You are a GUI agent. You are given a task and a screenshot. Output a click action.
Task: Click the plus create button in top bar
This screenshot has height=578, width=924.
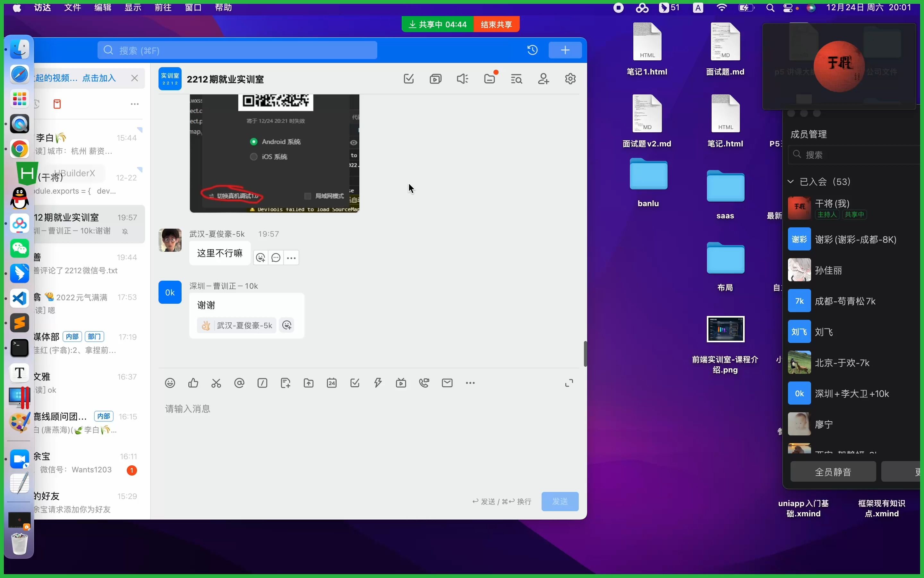(565, 50)
